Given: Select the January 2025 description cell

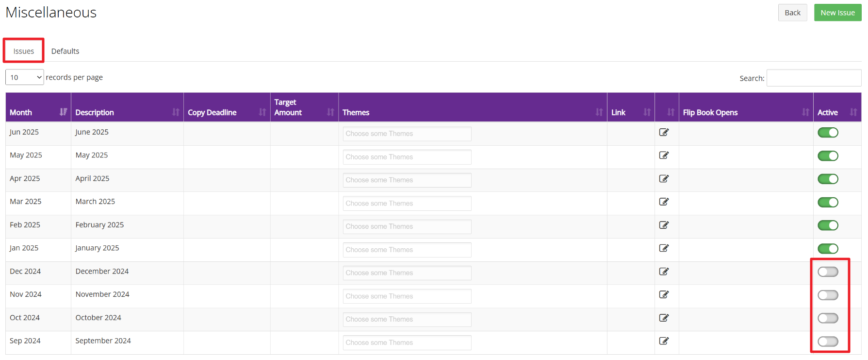Looking at the screenshot, I should 127,250.
